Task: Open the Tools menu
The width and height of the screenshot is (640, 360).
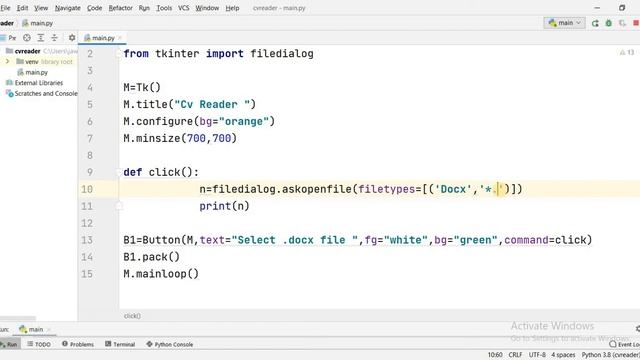Action: [x=164, y=8]
